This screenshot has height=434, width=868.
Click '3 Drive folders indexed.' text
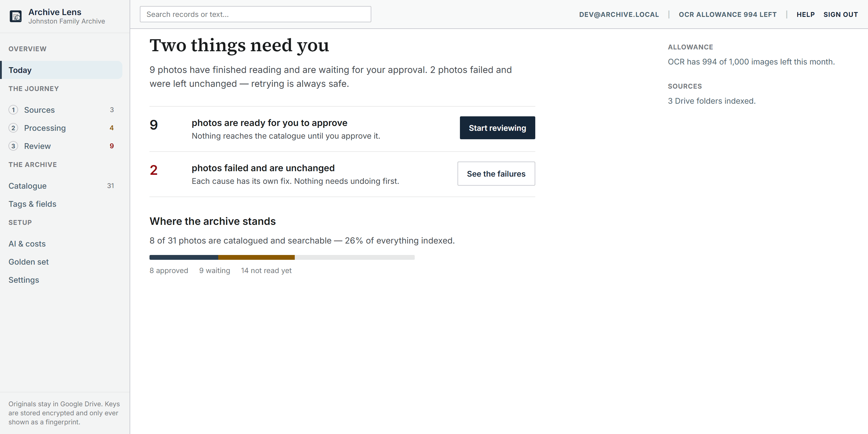pos(712,101)
